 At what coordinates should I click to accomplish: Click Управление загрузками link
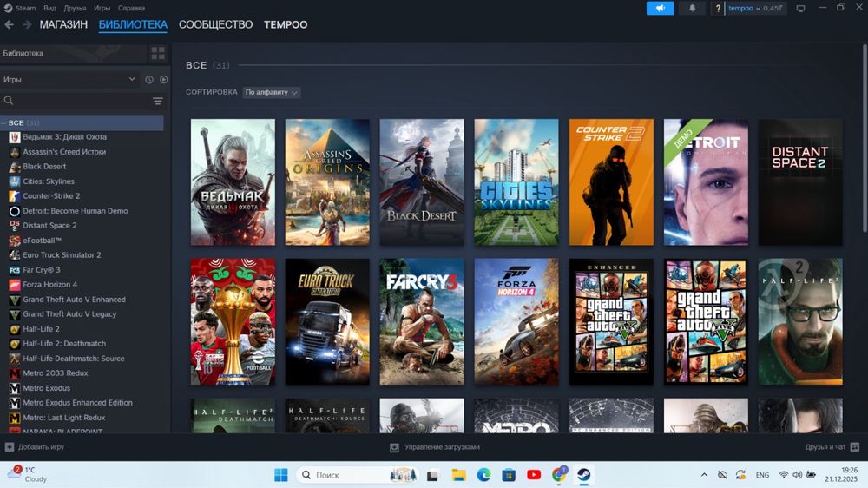pyautogui.click(x=442, y=447)
